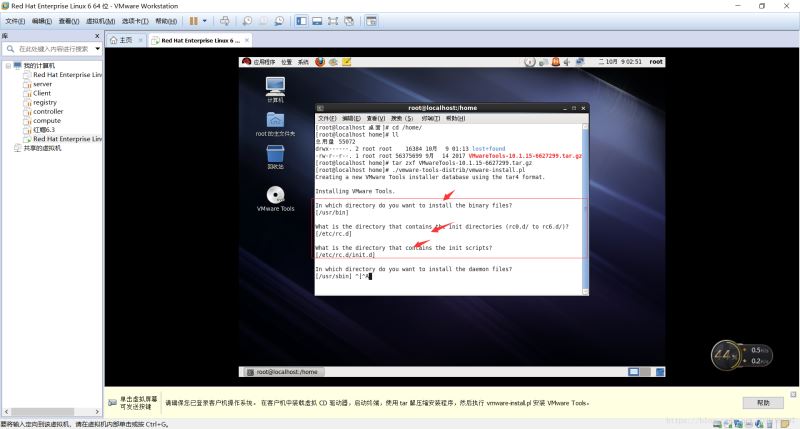
Task: Select the 回收站 trash desktop icon
Action: coord(275,154)
